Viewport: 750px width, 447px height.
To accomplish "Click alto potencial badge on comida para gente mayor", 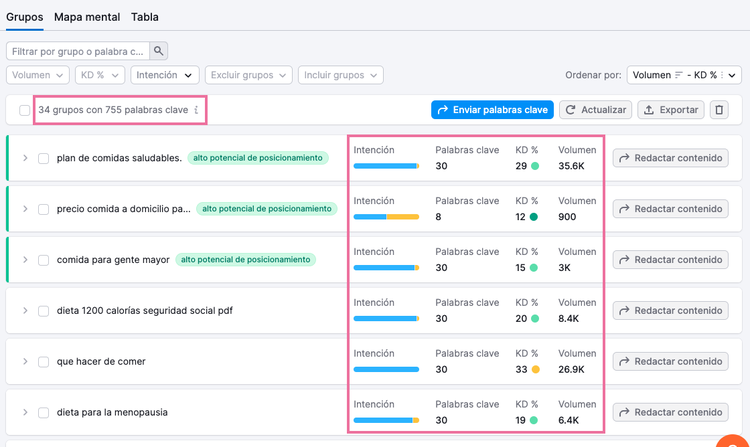I will (246, 260).
